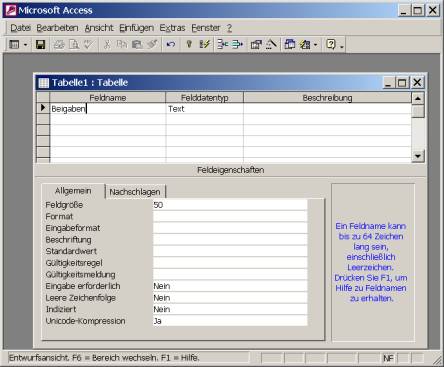The width and height of the screenshot is (444, 367).
Task: Click the Text data type cell
Action: tap(204, 109)
